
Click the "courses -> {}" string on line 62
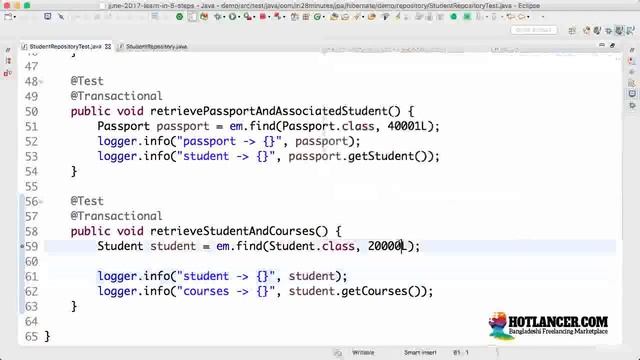pos(226,291)
